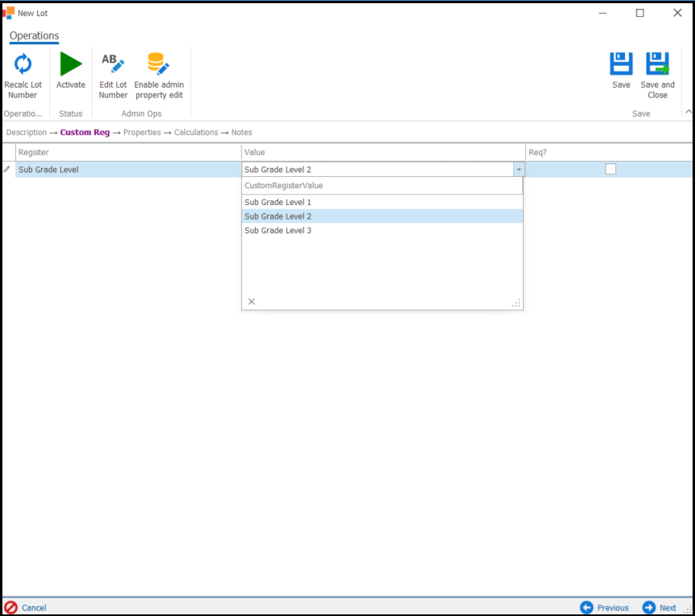Jump to the Calculations step
This screenshot has width=695, height=616.
point(196,132)
